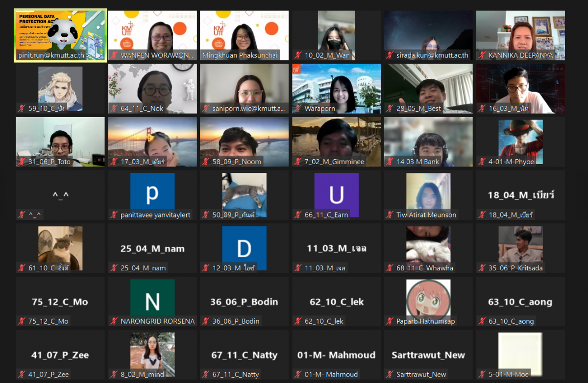Click 28_05_M_Best's muted mic icon
This screenshot has height=383, width=588.
coord(390,108)
